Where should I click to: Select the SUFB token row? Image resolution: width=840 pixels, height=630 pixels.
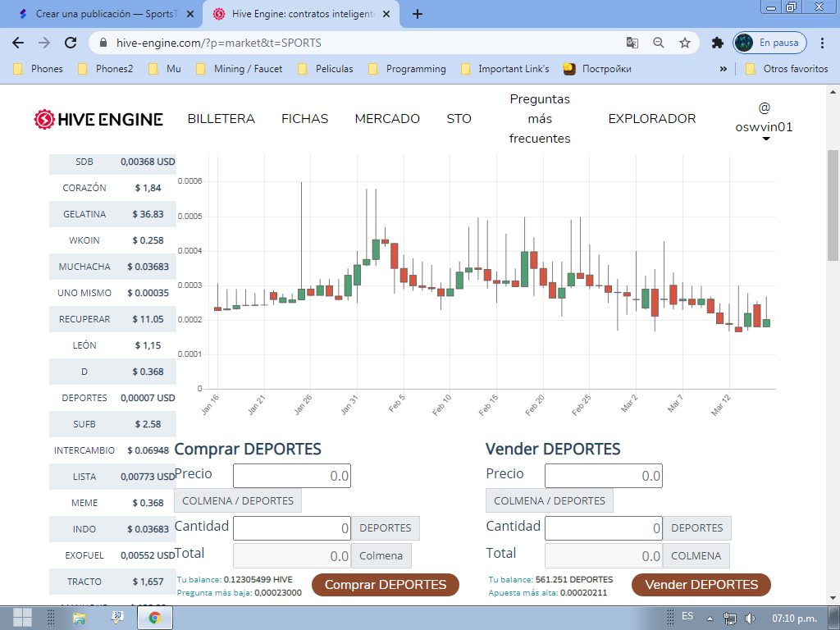tap(112, 424)
